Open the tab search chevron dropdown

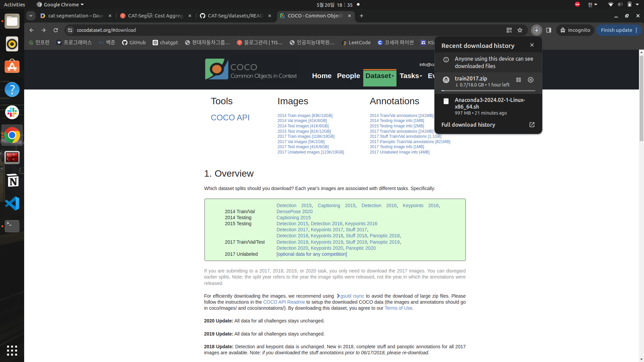31,16
